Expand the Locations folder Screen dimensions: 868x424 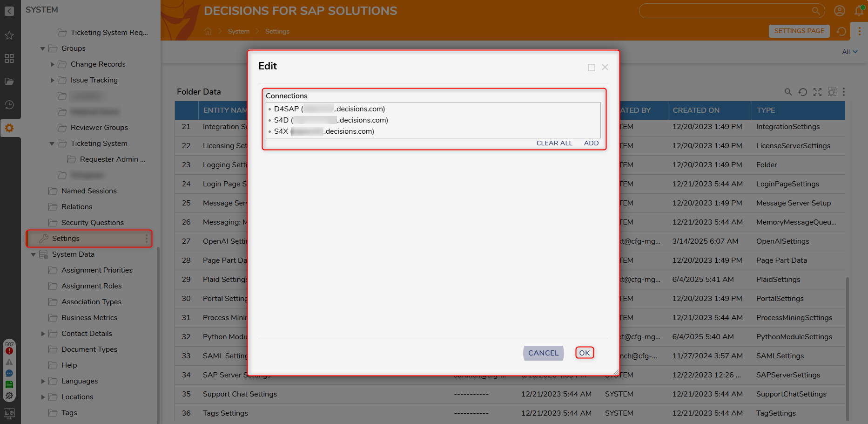pos(43,397)
